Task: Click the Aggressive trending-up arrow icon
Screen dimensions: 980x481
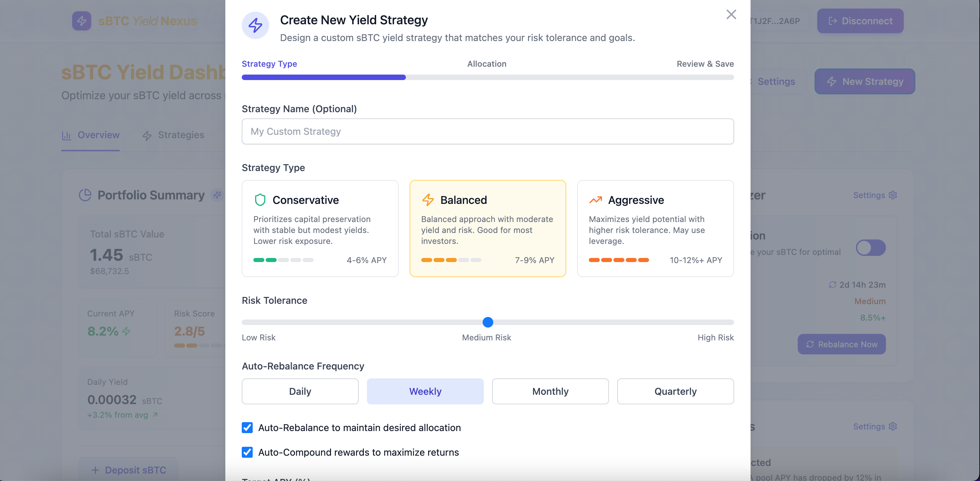Action: (x=595, y=200)
